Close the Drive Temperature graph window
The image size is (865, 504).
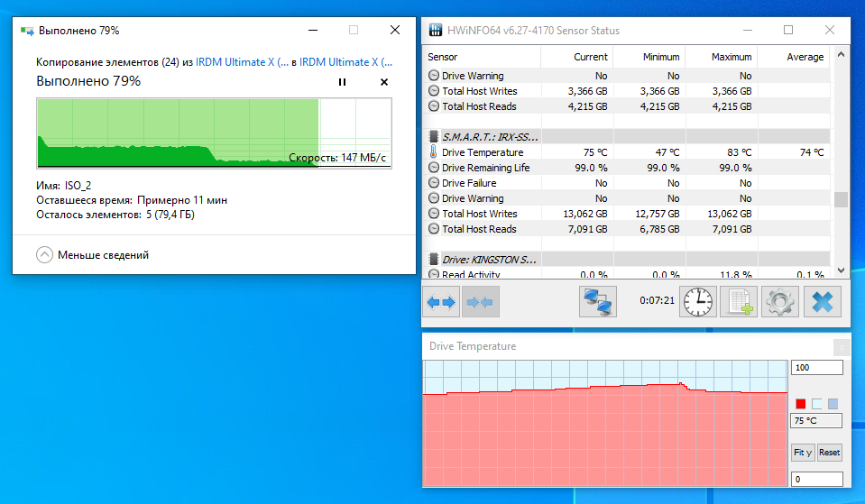coord(842,347)
